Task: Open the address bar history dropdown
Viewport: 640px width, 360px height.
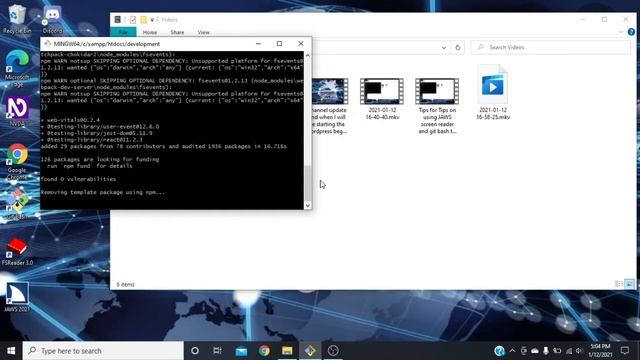Action: [444, 48]
